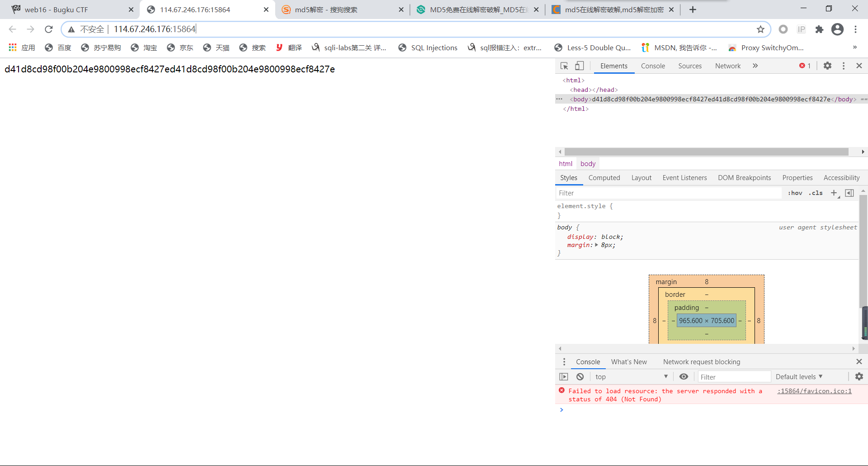This screenshot has width=868, height=466.
Task: Create live expression with eye icon
Action: [x=684, y=377]
